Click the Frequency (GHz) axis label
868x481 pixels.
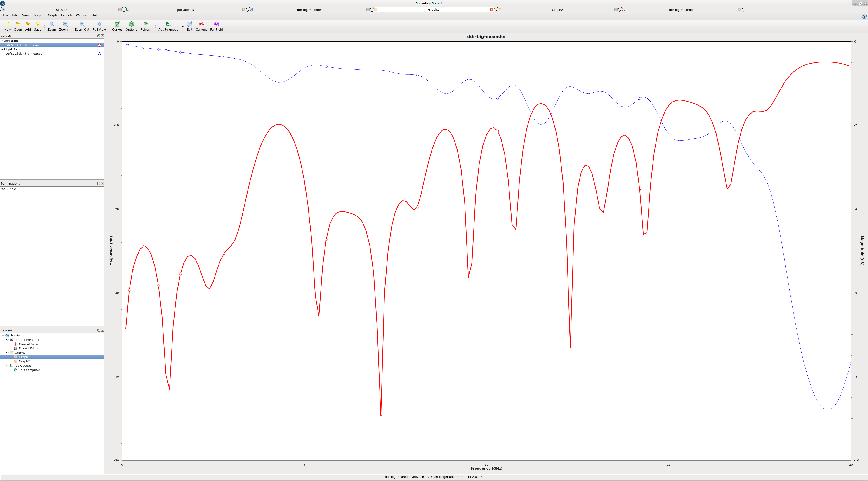tap(486, 469)
